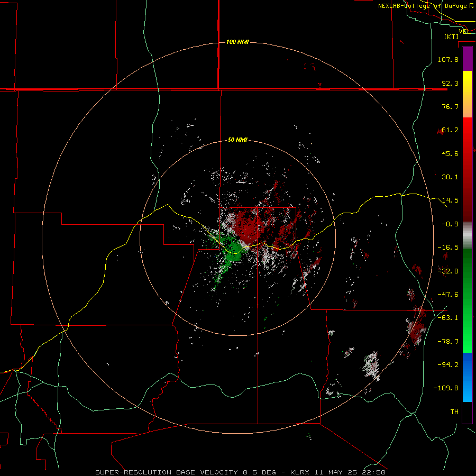This screenshot has height=476, width=476.
Task: Select the -16.5 legend value
Action: 448,248
